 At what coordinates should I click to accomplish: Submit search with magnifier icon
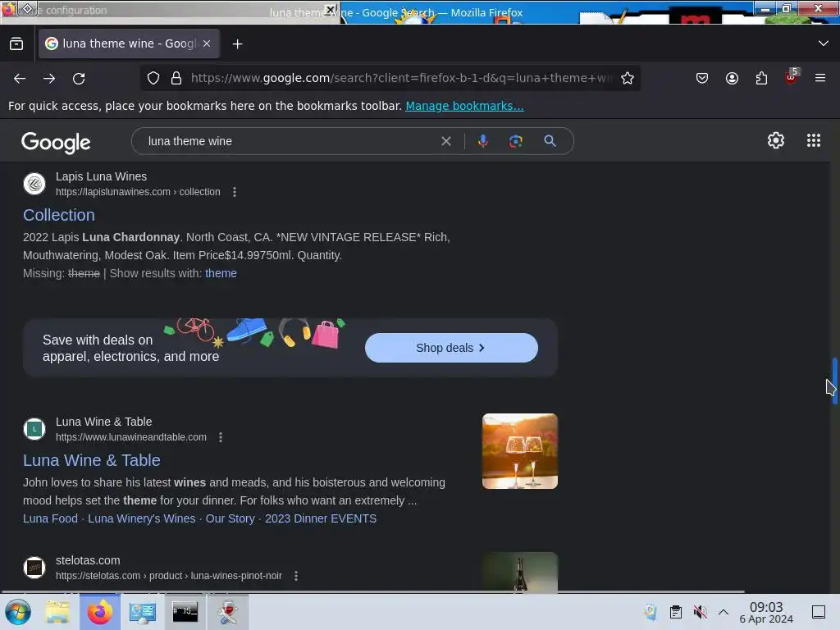[550, 141]
